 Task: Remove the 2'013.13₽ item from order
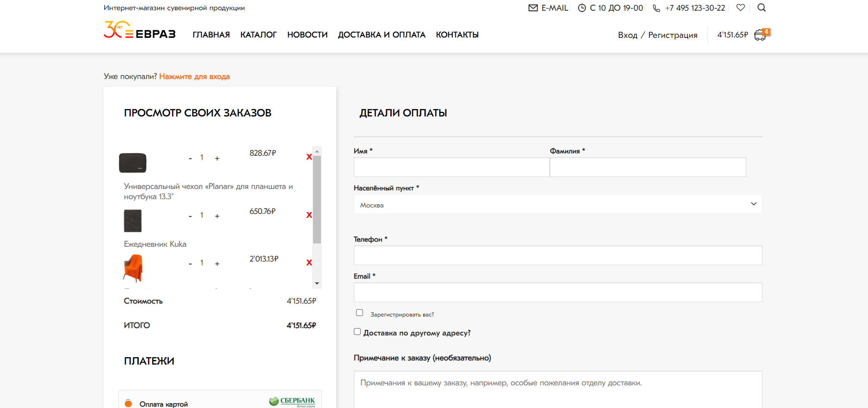click(309, 263)
